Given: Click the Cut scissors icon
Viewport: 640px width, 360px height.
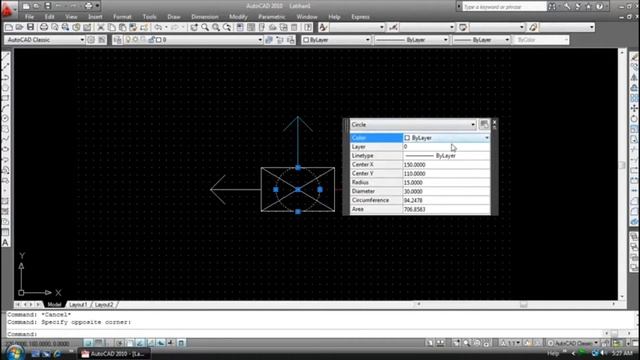Looking at the screenshot, I should [x=100, y=27].
